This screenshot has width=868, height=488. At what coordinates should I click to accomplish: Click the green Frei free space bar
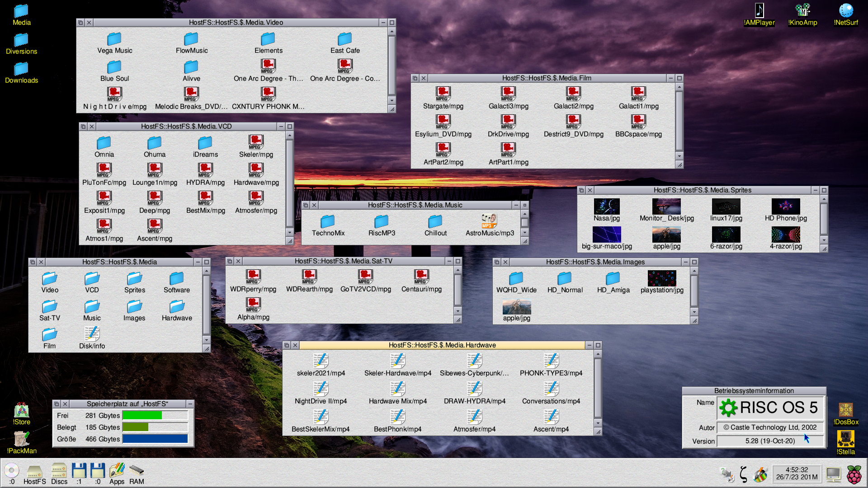tap(142, 415)
